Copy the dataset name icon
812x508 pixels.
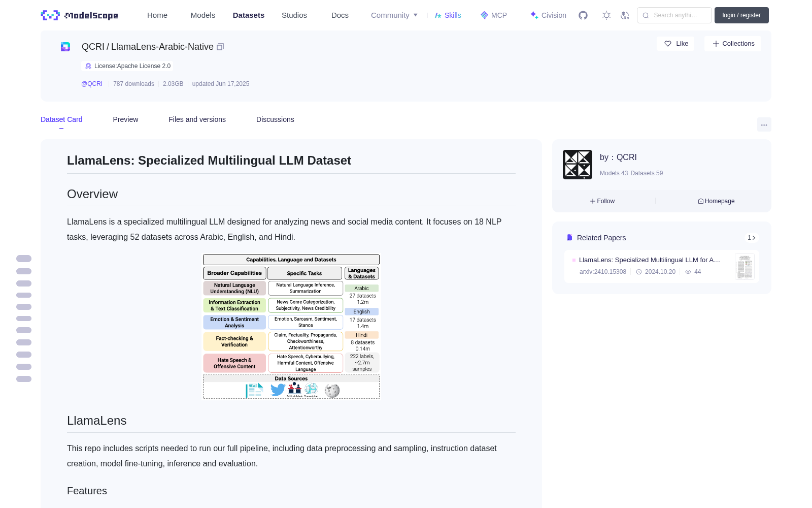coord(220,47)
